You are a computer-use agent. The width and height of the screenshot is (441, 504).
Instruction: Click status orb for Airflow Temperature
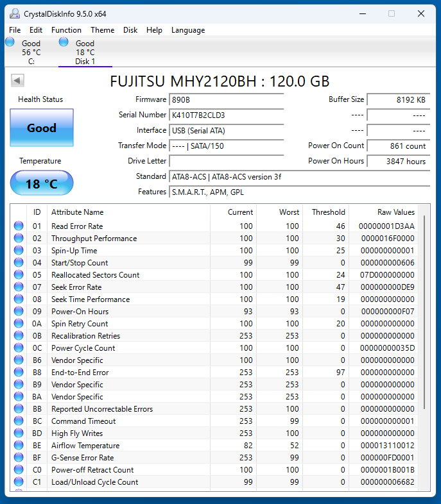tap(19, 445)
